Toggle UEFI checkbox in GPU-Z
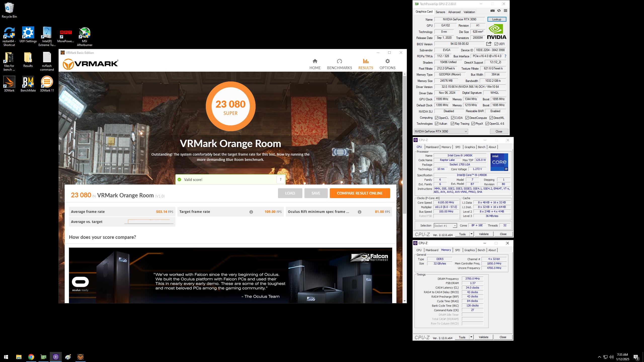The image size is (644, 362). 496,44
